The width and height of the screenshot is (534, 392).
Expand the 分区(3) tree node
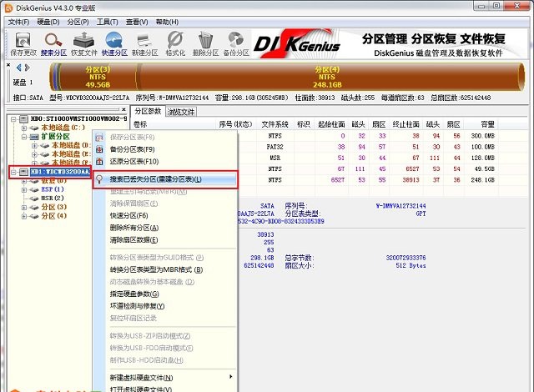[24, 207]
